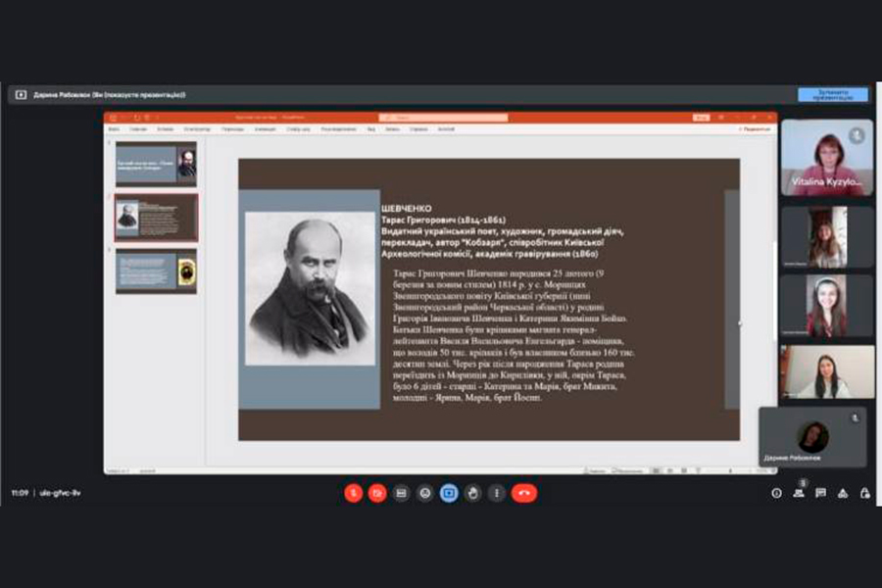Open the Анімація ribbon tab
Screen dimensions: 882x588
pos(265,129)
